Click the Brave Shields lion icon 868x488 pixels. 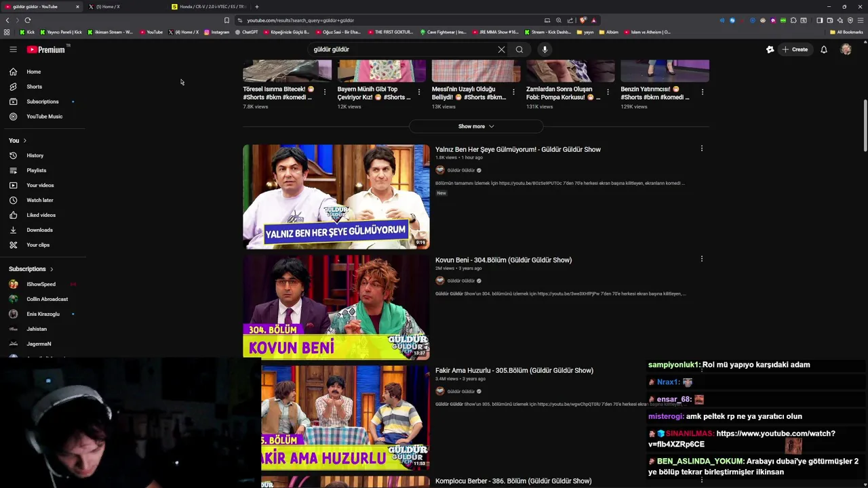coord(583,20)
